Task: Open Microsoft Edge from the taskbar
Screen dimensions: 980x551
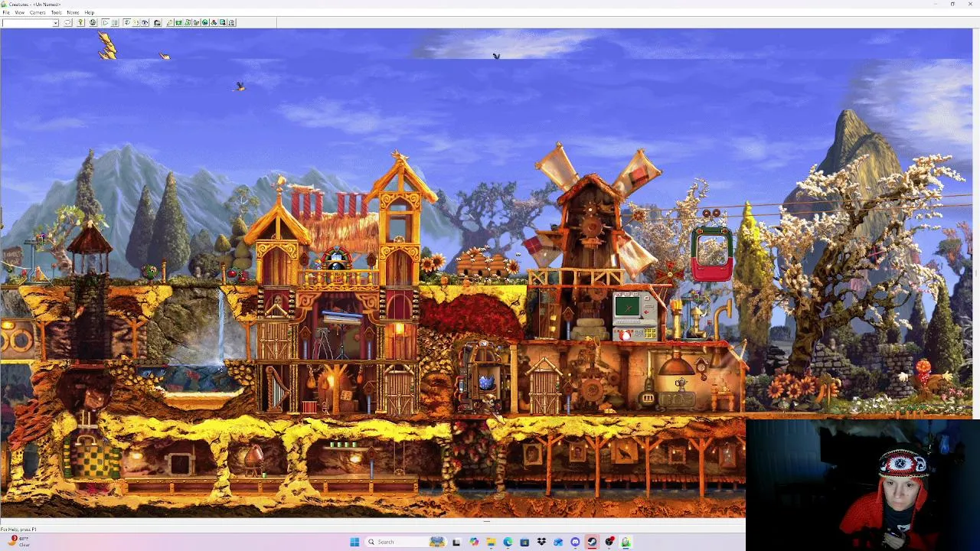Action: coord(508,542)
